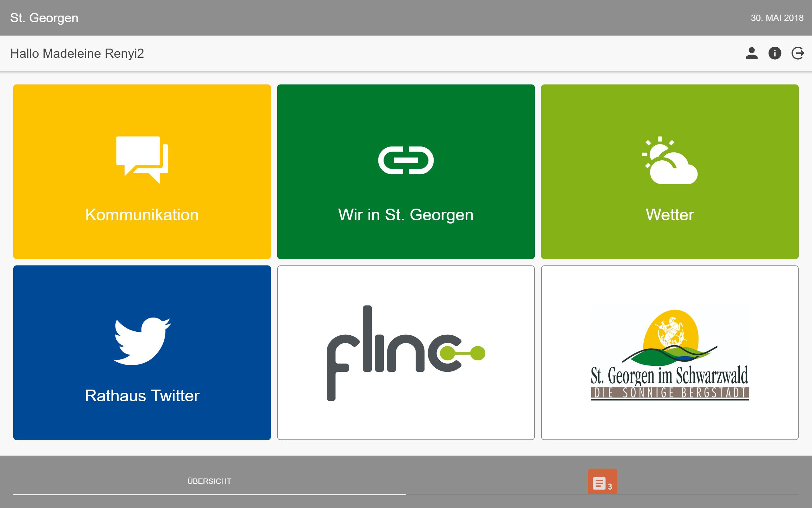
Task: Open the Rathaus Twitter tile
Action: click(x=142, y=352)
